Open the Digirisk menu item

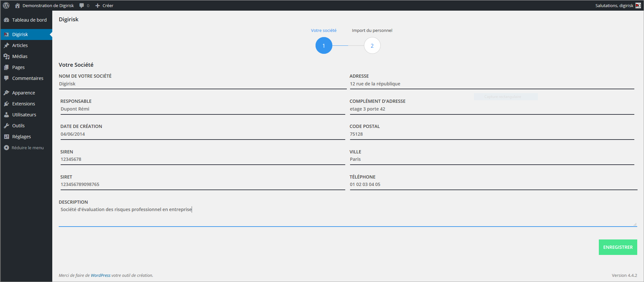pos(26,34)
